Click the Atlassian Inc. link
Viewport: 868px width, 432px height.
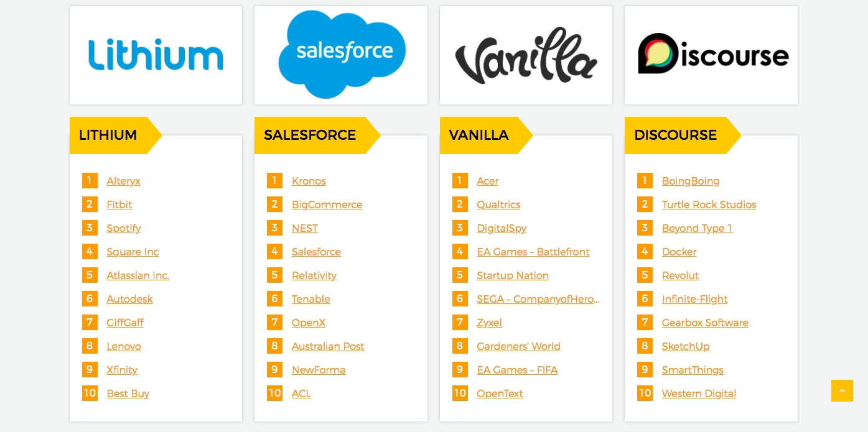click(x=138, y=275)
